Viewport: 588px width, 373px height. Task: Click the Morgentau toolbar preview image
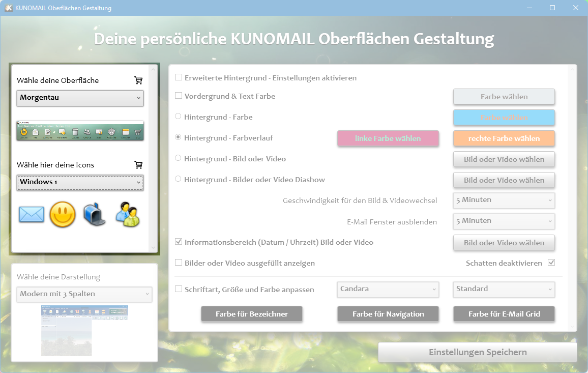click(80, 131)
